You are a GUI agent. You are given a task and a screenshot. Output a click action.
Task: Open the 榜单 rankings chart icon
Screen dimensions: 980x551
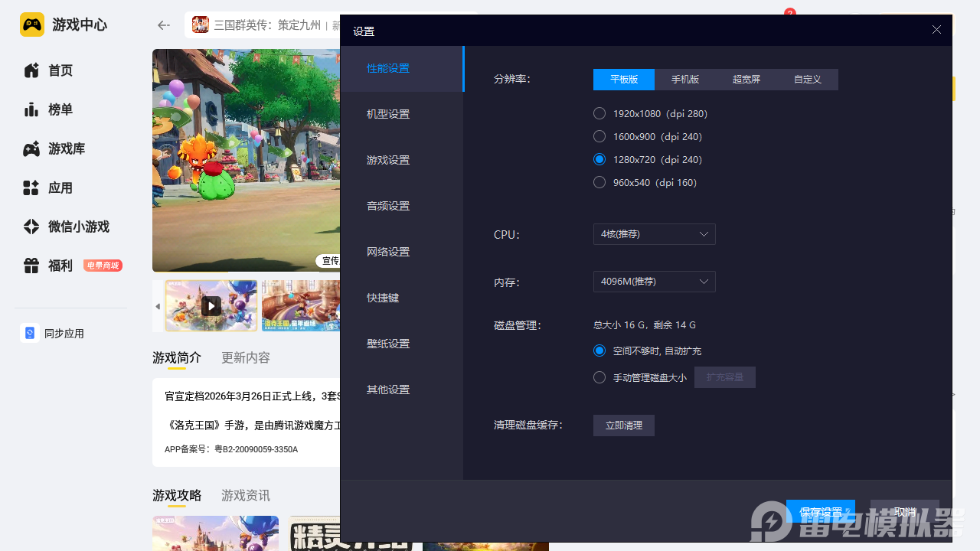click(x=31, y=109)
